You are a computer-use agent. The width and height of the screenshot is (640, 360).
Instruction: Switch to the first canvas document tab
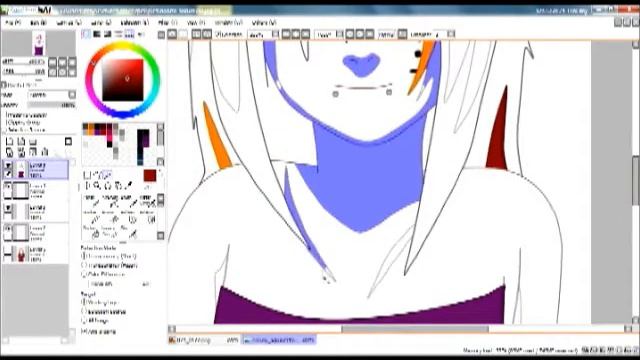[x=204, y=340]
